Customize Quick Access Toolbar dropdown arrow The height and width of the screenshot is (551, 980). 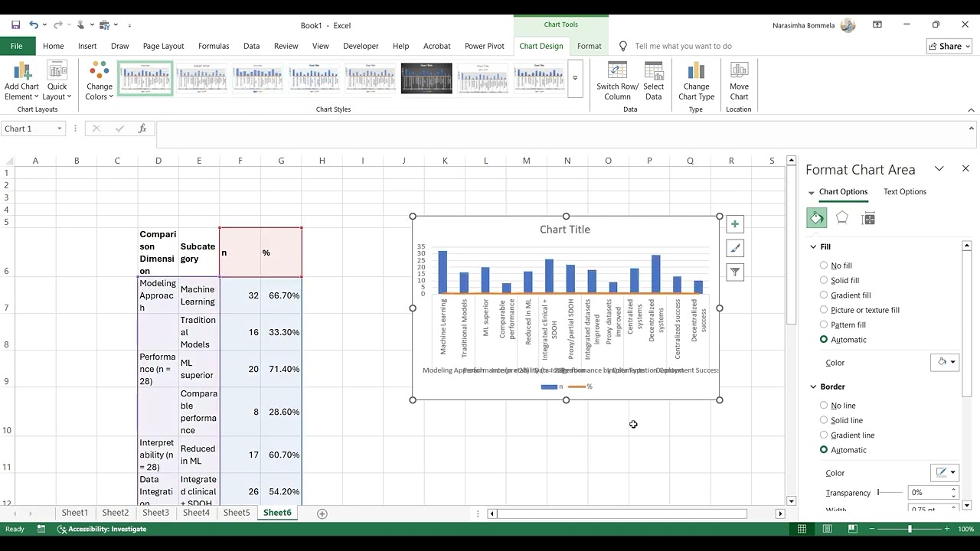[x=129, y=25]
